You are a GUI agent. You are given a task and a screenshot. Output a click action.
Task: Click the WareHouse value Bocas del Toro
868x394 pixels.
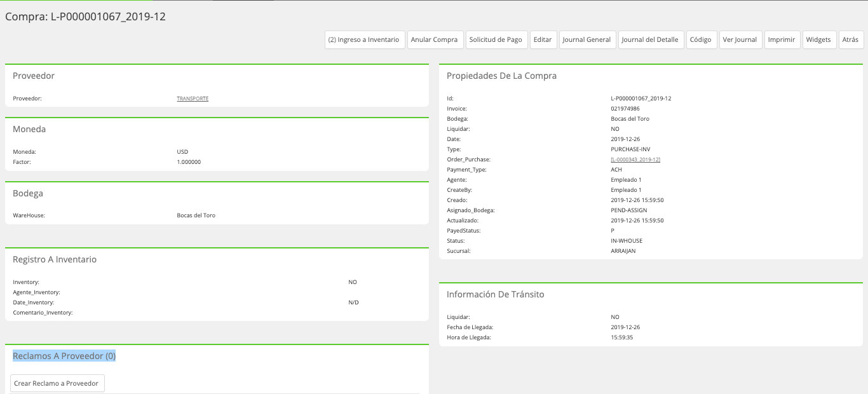196,215
